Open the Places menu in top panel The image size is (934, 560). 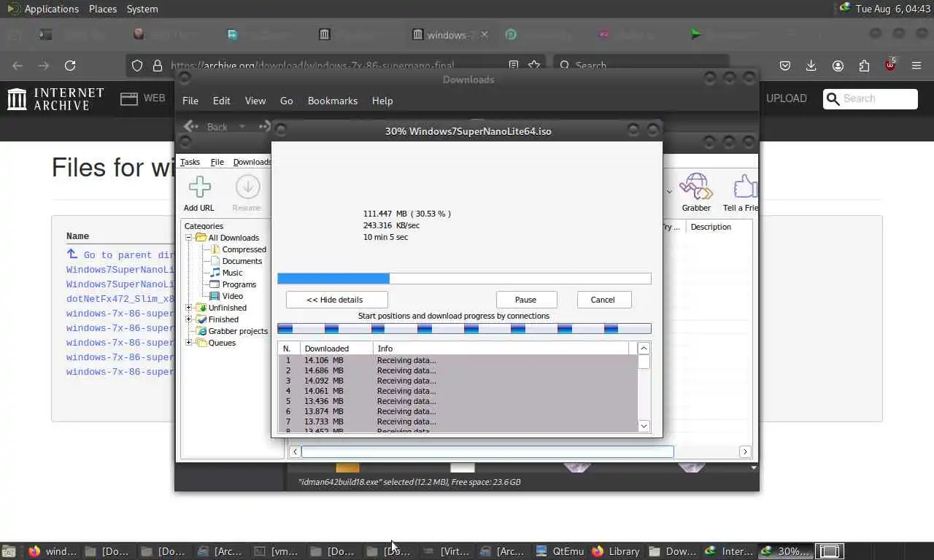pos(103,9)
